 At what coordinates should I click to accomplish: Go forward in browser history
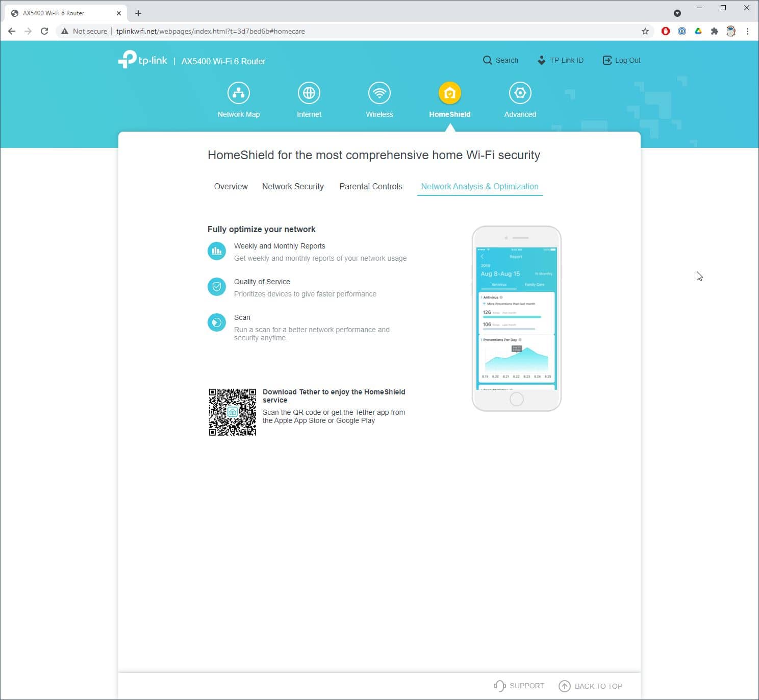[28, 31]
